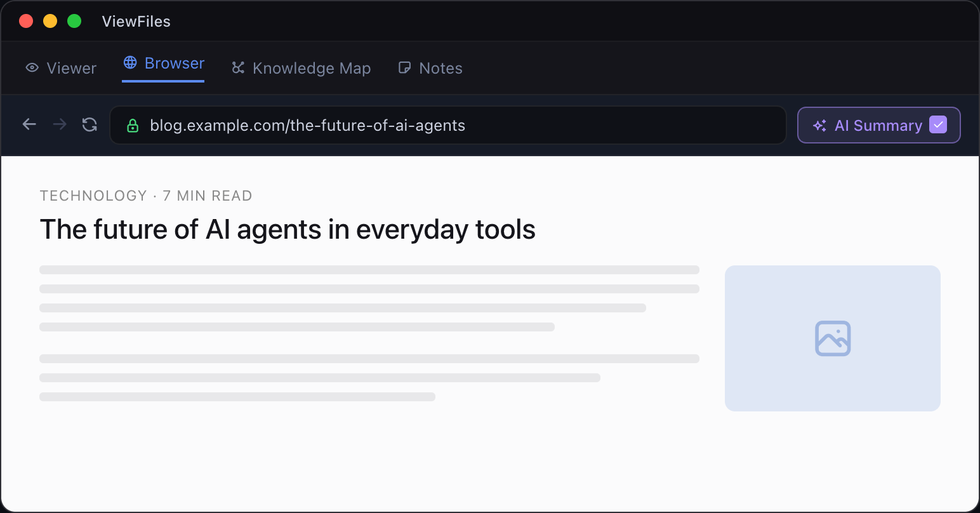Open the Knowledge Map tab
The height and width of the screenshot is (513, 980).
pyautogui.click(x=301, y=68)
